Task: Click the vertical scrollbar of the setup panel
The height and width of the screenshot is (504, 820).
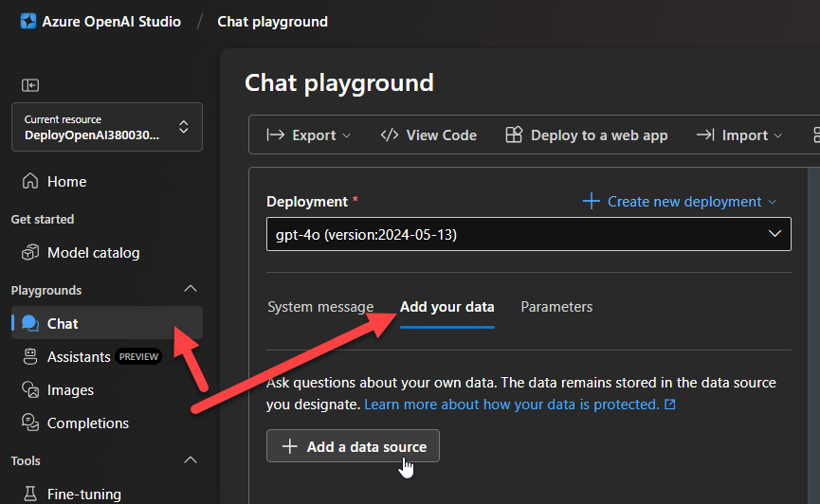Action: (x=813, y=335)
